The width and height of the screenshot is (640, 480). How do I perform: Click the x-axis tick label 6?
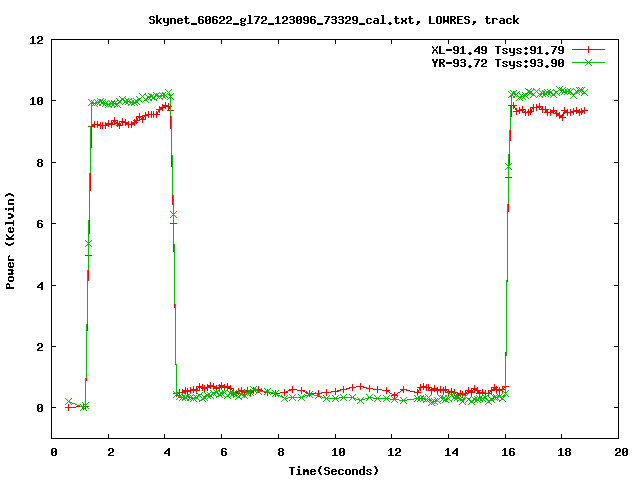click(224, 452)
